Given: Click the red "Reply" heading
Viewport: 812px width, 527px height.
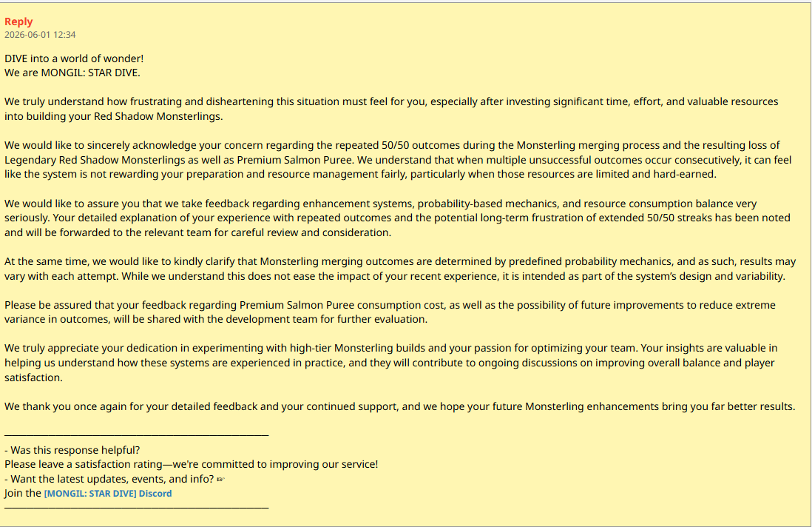Looking at the screenshot, I should point(18,21).
